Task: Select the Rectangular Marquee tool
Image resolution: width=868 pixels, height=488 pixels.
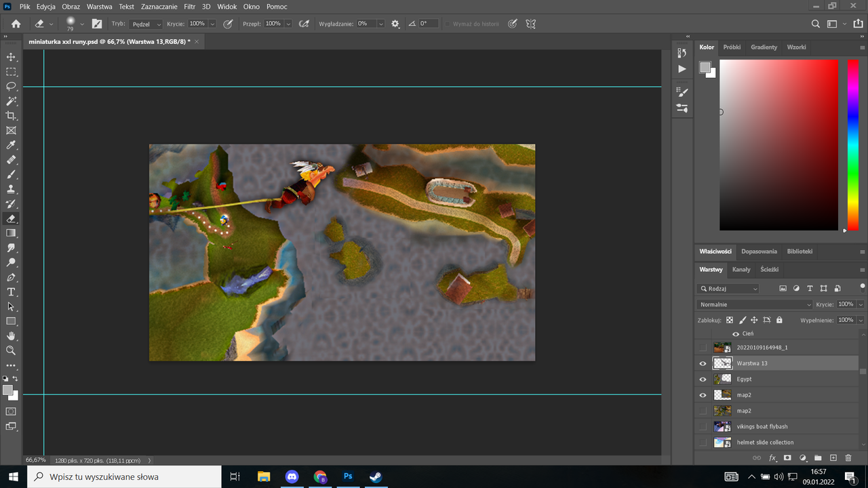Action: 11,72
